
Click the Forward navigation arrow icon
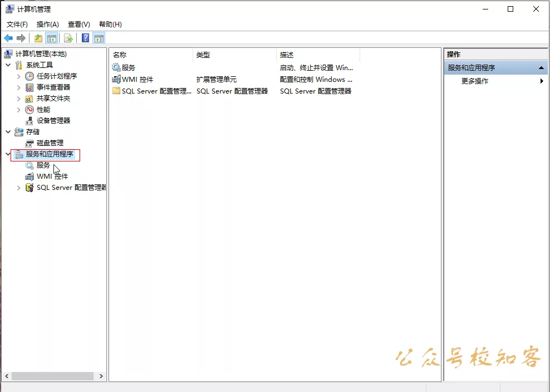point(21,38)
